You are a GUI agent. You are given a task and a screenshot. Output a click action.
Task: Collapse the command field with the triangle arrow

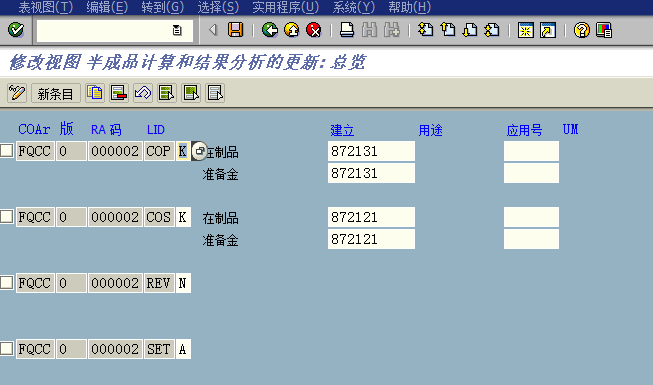click(x=213, y=30)
